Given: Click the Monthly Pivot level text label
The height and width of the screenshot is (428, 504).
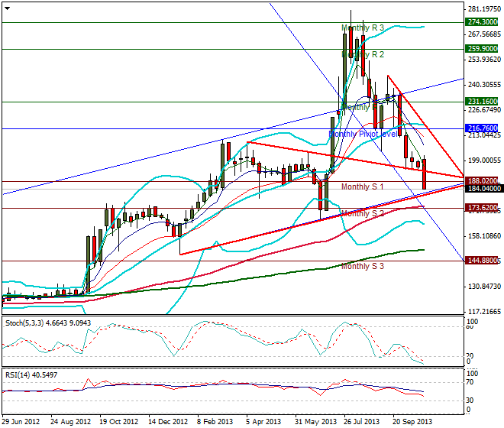Looking at the screenshot, I should coord(363,134).
